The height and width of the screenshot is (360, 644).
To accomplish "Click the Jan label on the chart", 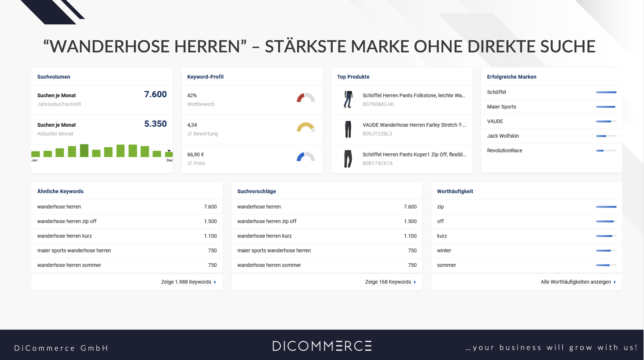I will pos(34,160).
